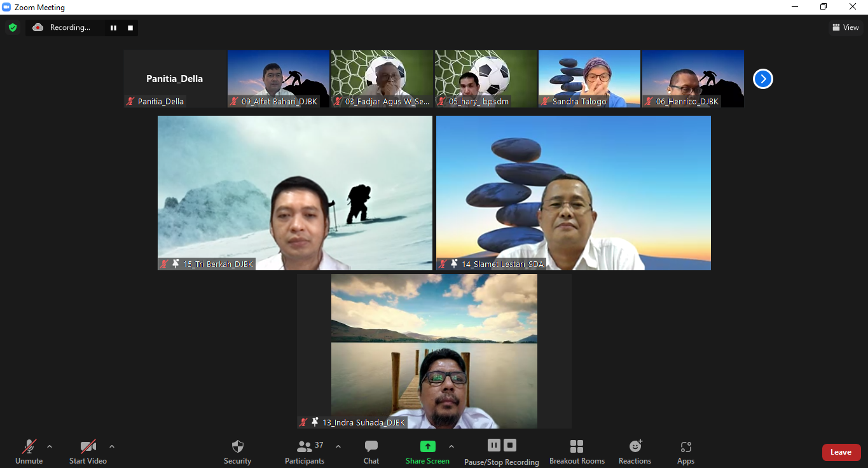Select 05_hary_bpsdm thumbnail
The image size is (868, 468).
coord(486,79)
